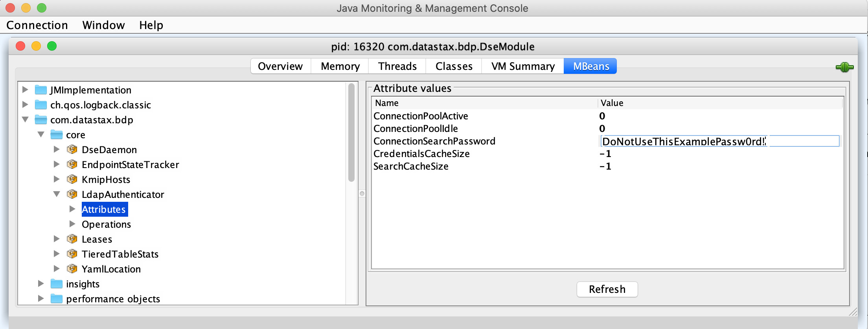The height and width of the screenshot is (329, 868).
Task: Switch to the Memory tab
Action: [340, 66]
